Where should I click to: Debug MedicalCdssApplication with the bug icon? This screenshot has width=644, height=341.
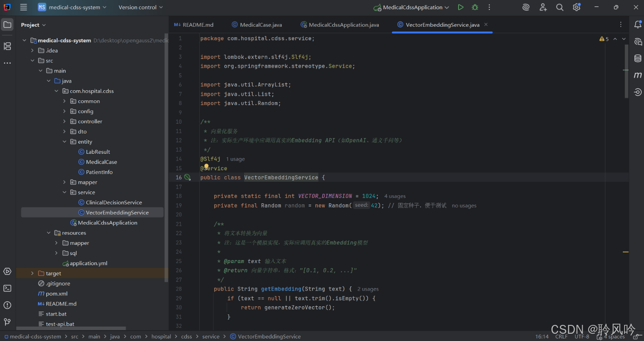click(475, 7)
